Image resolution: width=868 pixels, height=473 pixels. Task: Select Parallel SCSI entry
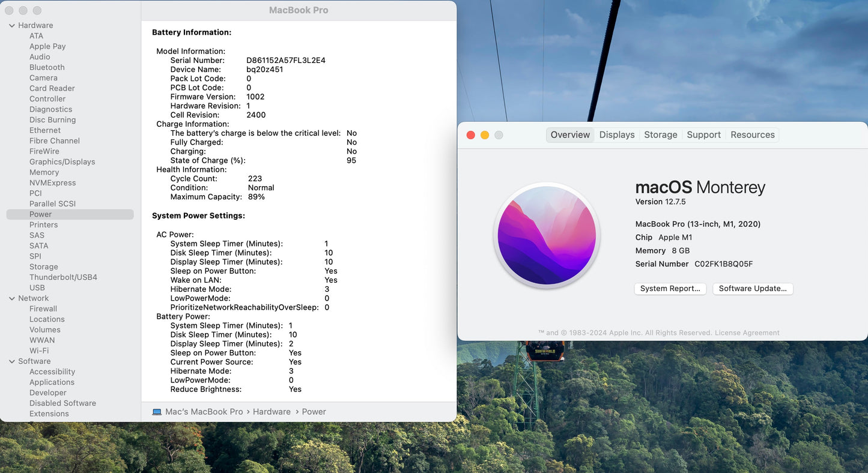point(52,204)
